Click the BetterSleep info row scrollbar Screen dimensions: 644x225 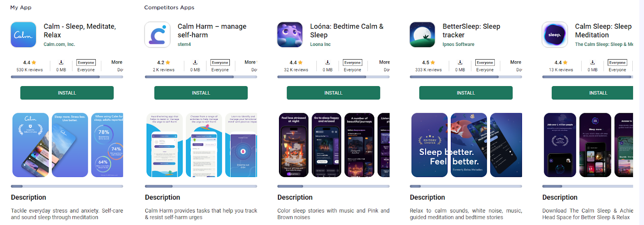click(466, 77)
